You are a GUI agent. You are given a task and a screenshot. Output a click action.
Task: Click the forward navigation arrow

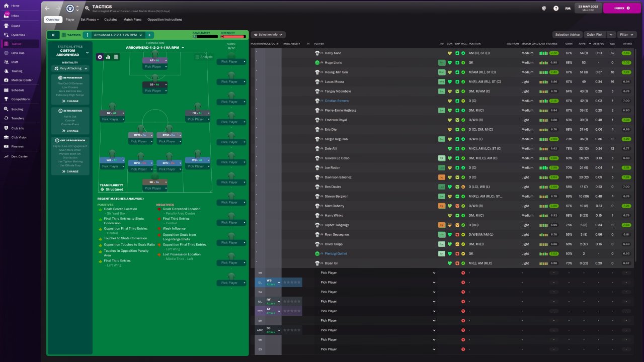click(58, 9)
